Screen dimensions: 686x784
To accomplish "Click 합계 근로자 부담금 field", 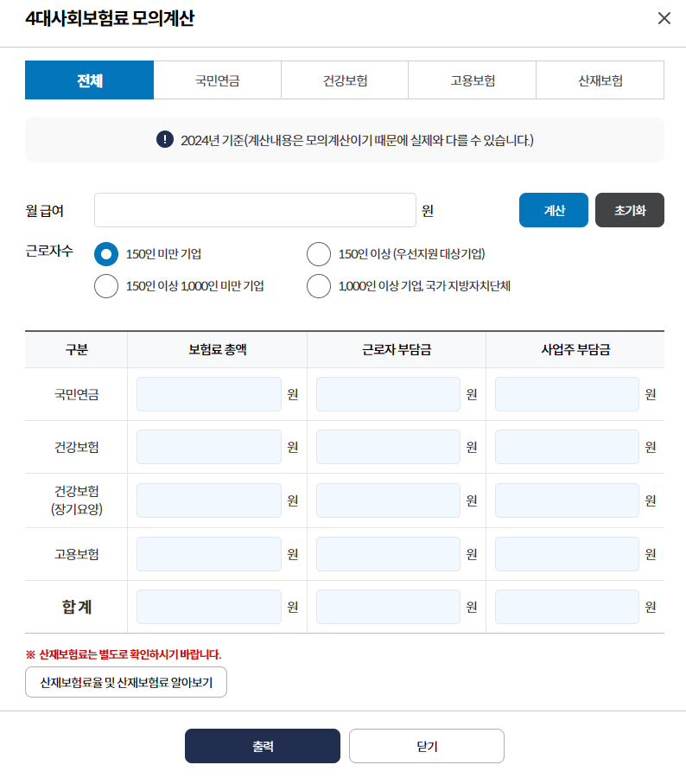I will [388, 607].
